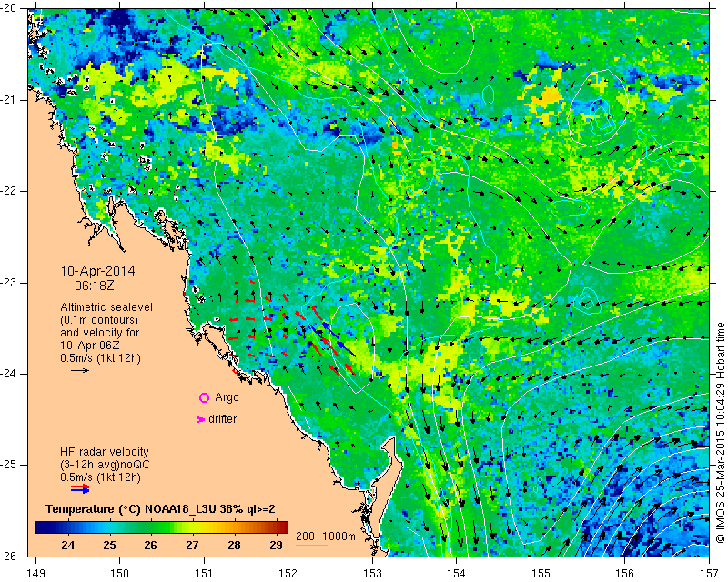
Task: Click the 'Temperature (°C) NOAA18_L3U 38% ql>=2' title
Action: (x=161, y=509)
